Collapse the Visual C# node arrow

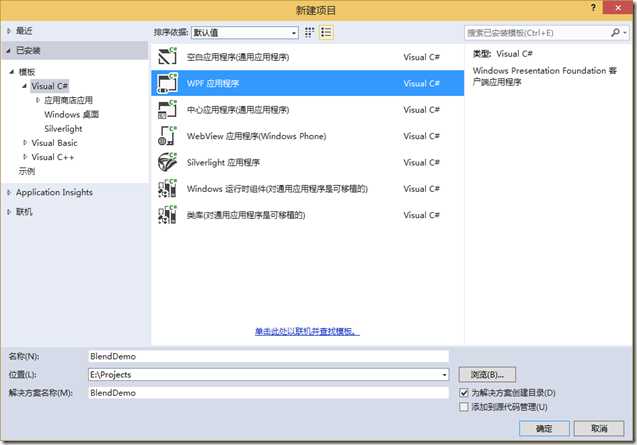(25, 86)
